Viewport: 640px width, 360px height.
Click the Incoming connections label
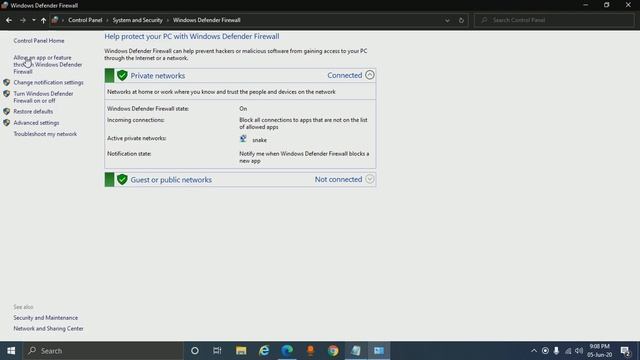pos(136,120)
